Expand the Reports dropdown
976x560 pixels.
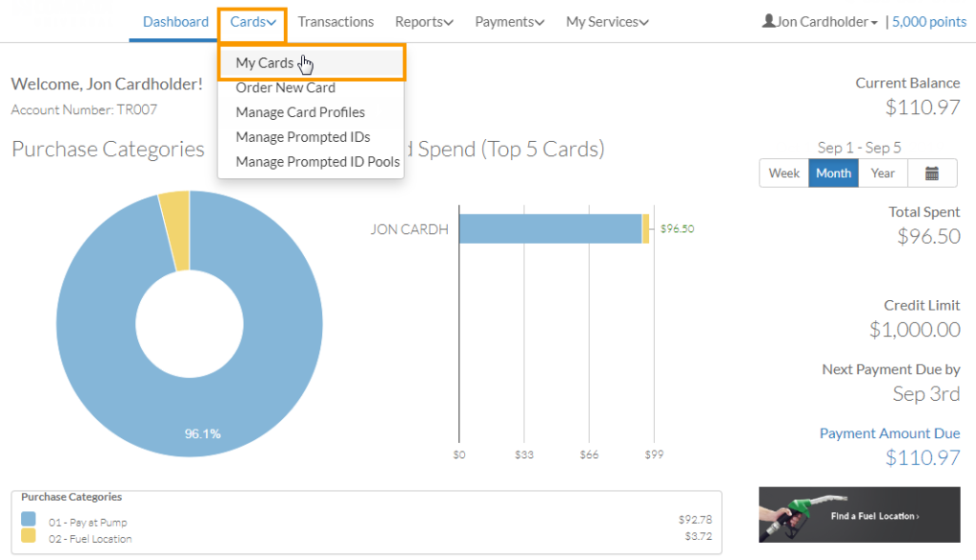click(424, 22)
